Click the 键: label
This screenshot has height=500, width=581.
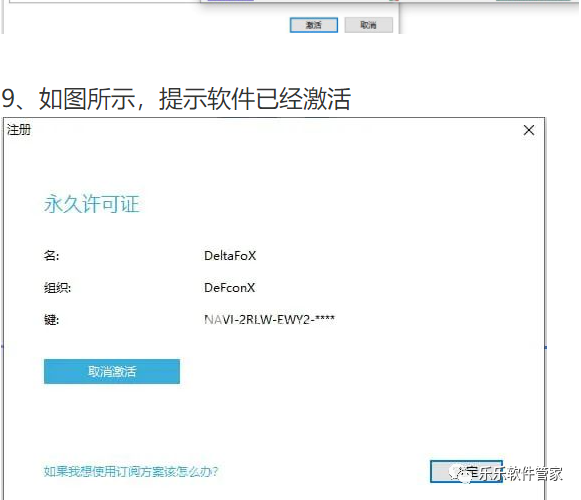52,319
